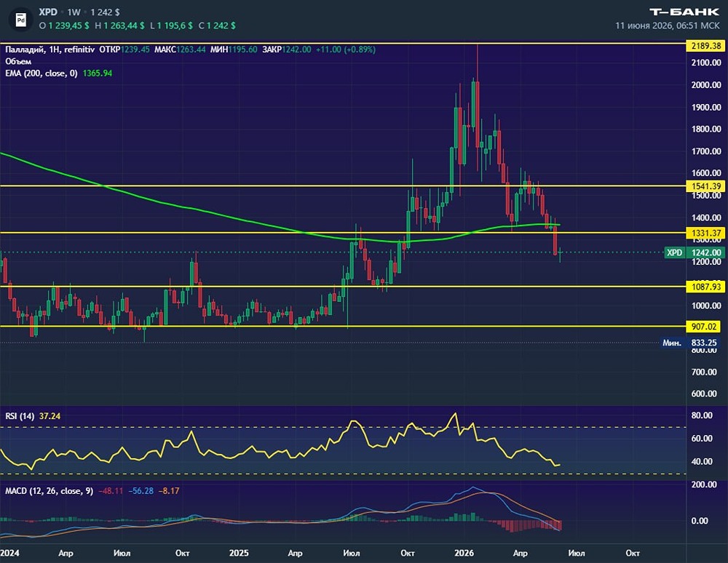
Task: Click the 'МАКС1263.44' legend value
Action: pos(180,49)
